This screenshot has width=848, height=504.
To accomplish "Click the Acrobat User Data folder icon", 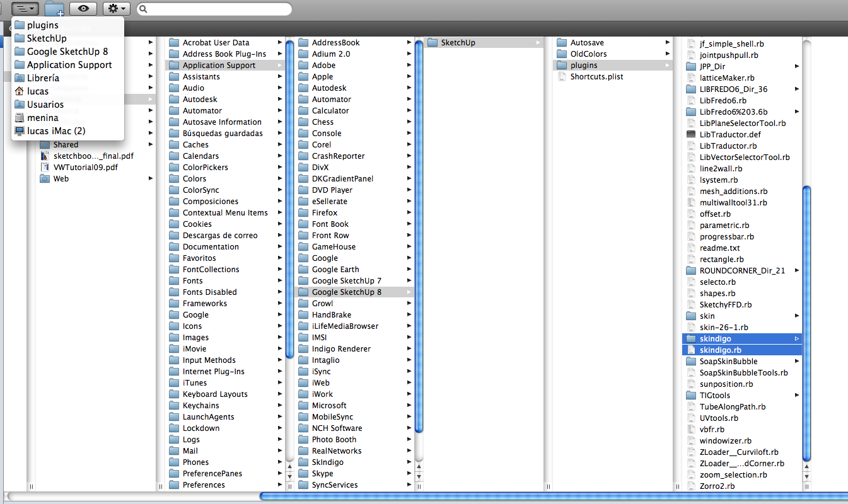I will (x=174, y=43).
